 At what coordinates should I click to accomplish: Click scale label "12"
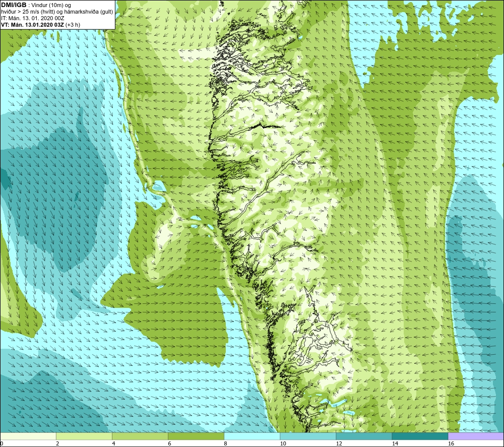click(339, 443)
